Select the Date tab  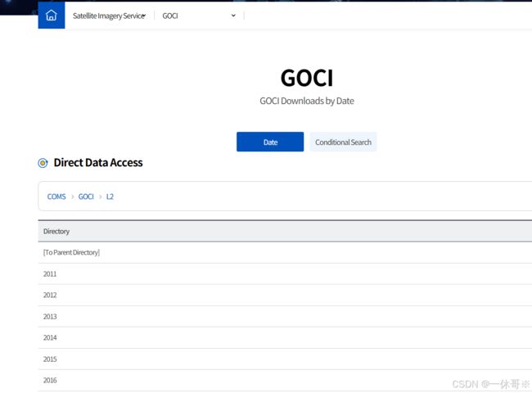[x=270, y=142]
